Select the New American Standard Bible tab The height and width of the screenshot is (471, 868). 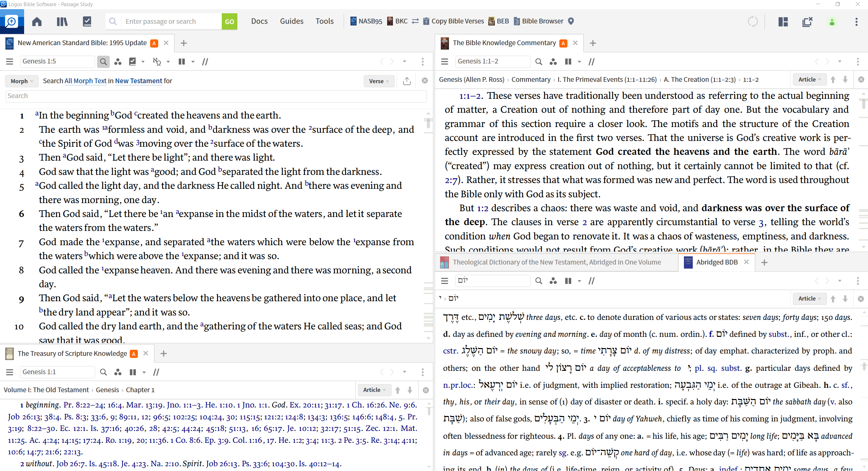[x=82, y=43]
